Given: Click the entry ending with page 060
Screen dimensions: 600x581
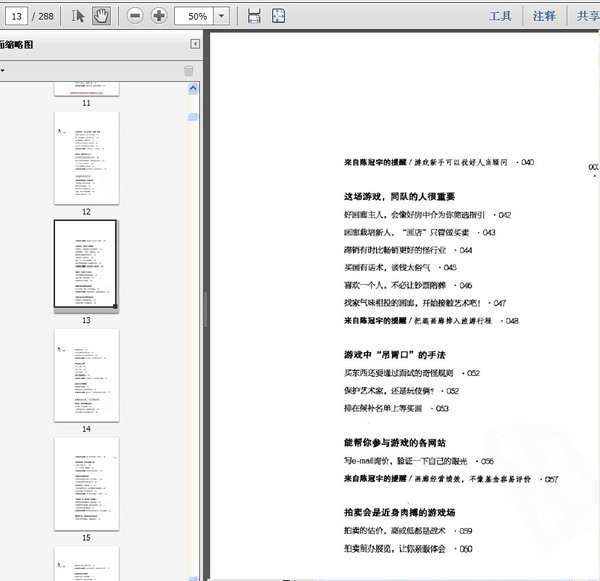Looking at the screenshot, I should pos(408,548).
